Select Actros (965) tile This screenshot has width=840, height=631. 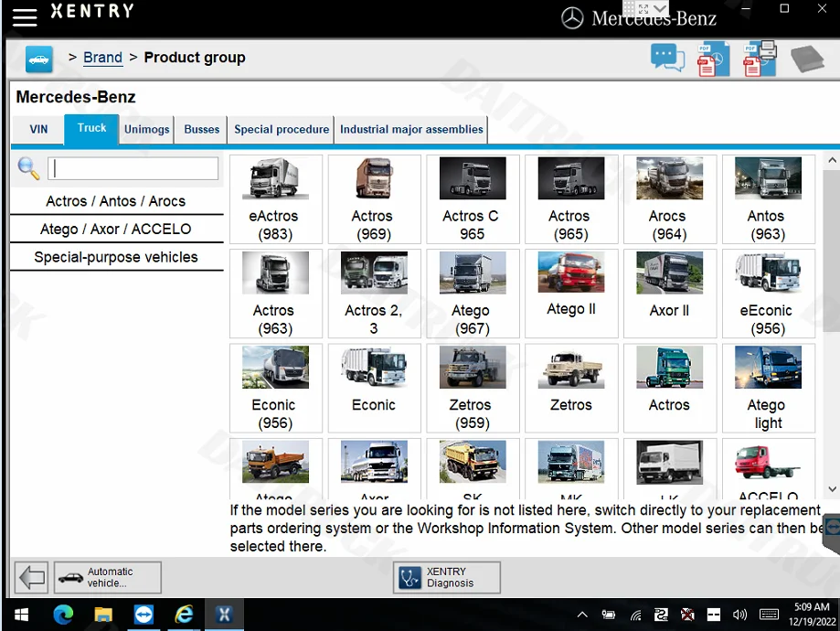[x=571, y=199]
